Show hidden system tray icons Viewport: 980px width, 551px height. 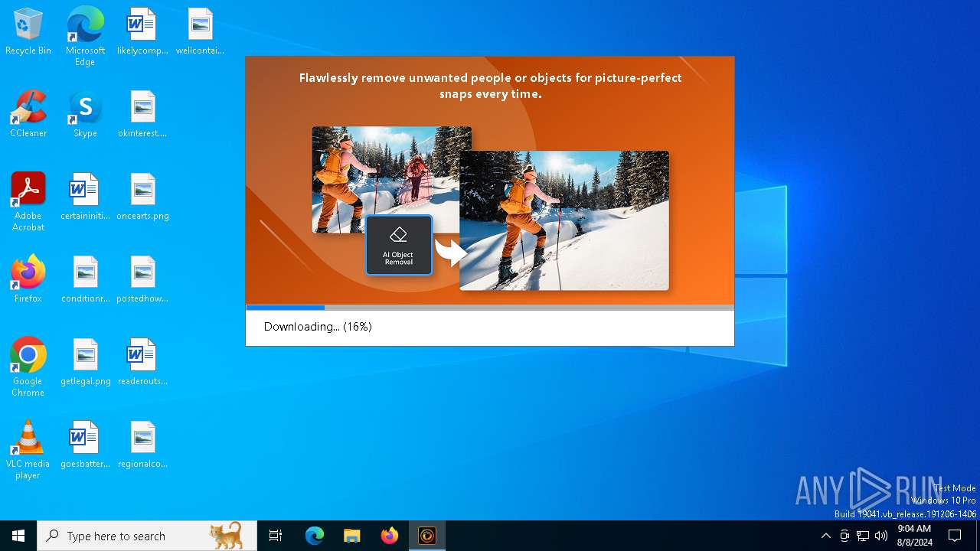pyautogui.click(x=825, y=536)
